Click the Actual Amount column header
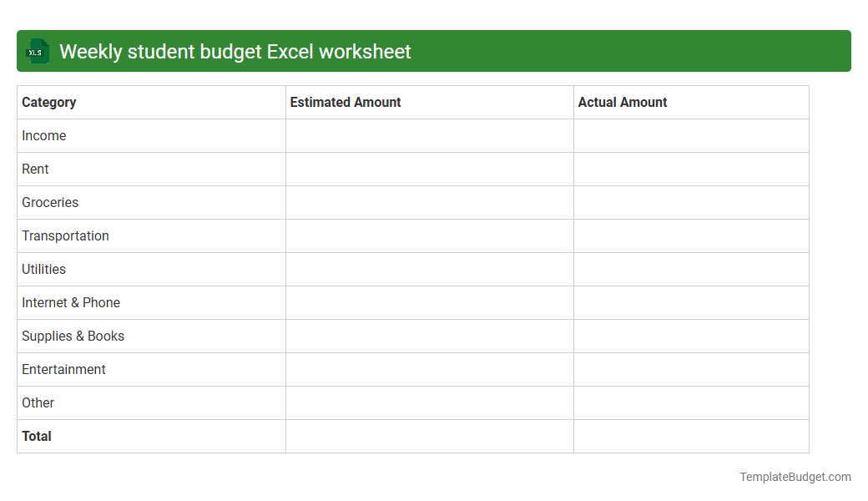The height and width of the screenshot is (501, 868). point(623,102)
